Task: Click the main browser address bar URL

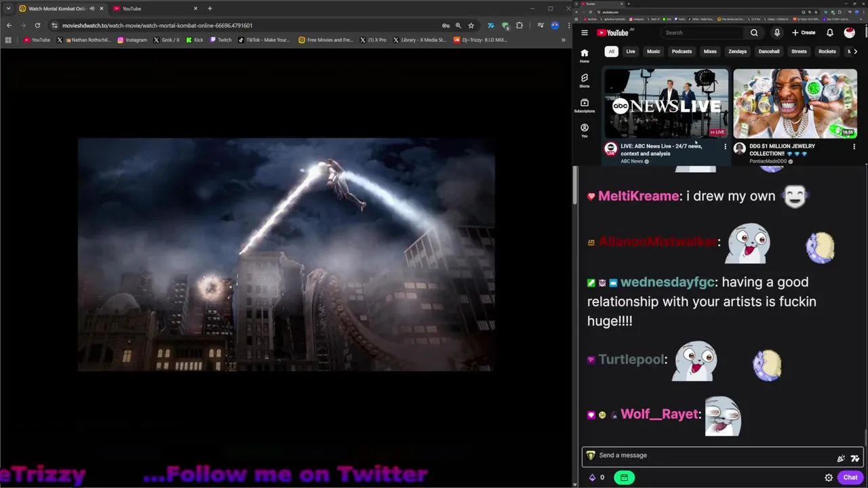Action: click(157, 26)
